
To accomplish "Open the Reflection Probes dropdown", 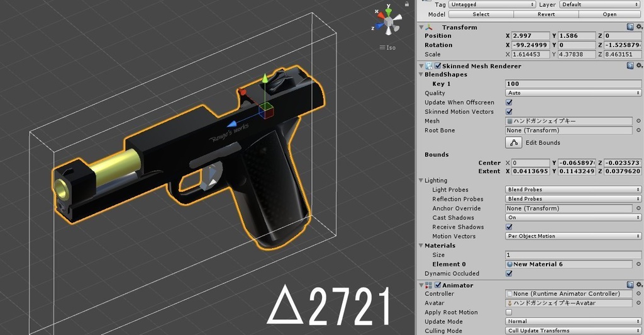I will 573,199.
